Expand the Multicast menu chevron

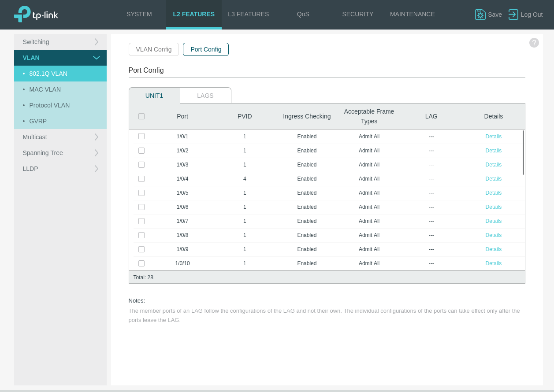pyautogui.click(x=96, y=137)
